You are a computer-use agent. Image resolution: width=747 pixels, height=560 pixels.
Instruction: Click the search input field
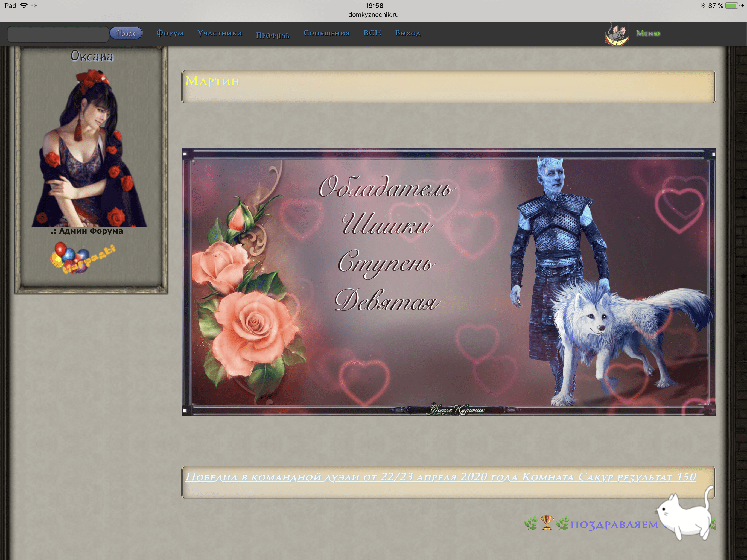58,34
